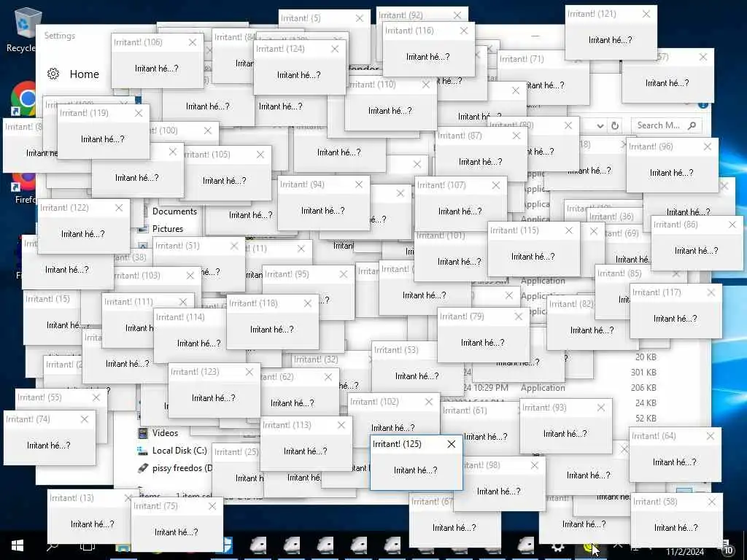Close the Irritant! (79) dialog
This screenshot has width=747, height=560.
(x=519, y=316)
